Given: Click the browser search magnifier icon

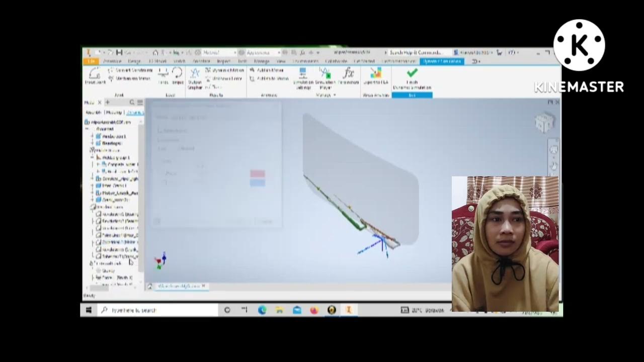Looking at the screenshot, I should pos(132,102).
